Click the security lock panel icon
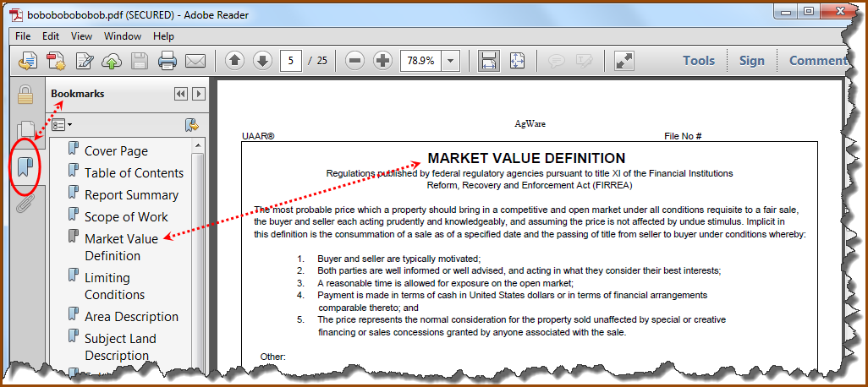868x387 pixels. [x=25, y=95]
